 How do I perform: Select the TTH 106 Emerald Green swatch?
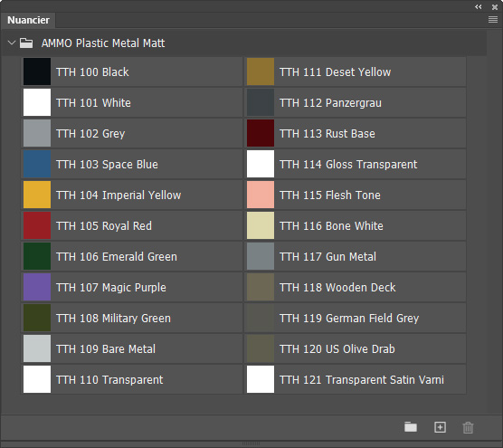(x=37, y=256)
